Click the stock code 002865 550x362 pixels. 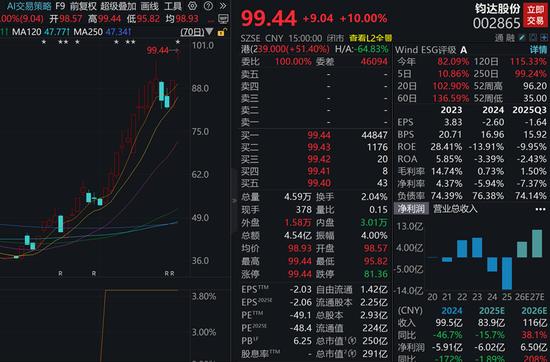coord(496,24)
